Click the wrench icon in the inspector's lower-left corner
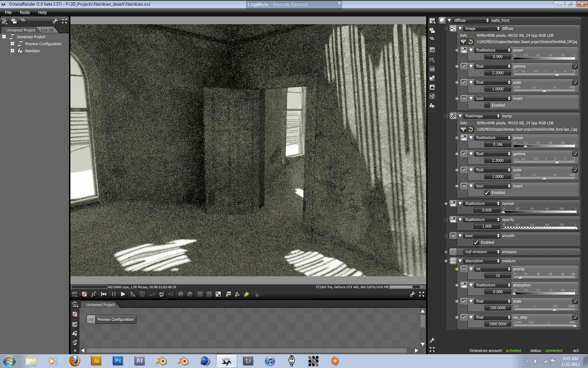This screenshot has height=368, width=588. (432, 340)
